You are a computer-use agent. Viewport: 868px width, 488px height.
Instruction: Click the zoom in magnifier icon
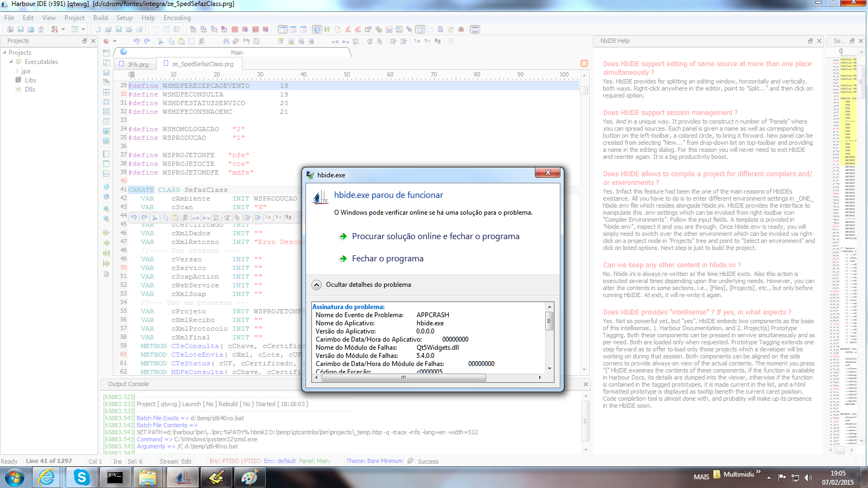pos(106,209)
